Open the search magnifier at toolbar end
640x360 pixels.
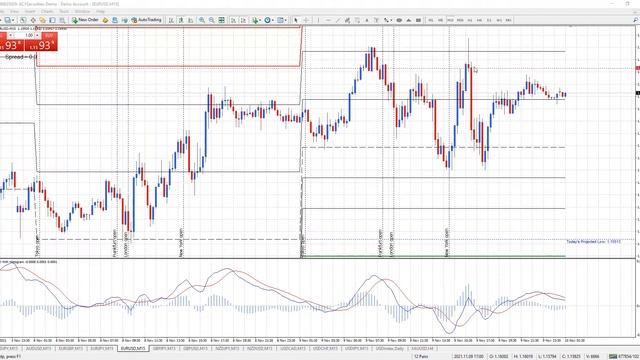[635, 20]
